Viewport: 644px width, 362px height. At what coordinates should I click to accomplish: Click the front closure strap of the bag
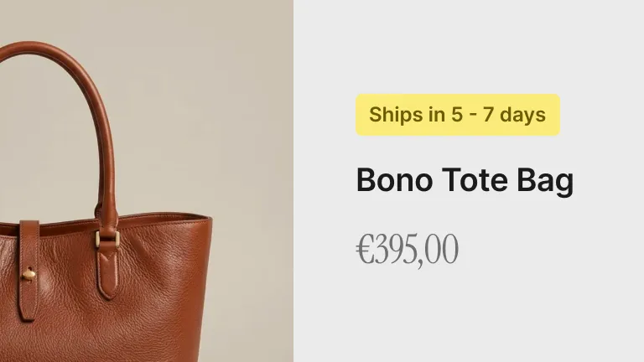[x=29, y=270]
